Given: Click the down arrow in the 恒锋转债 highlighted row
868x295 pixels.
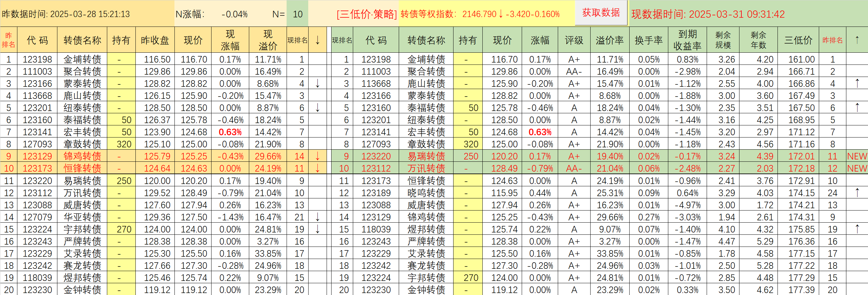Looking at the screenshot, I should [317, 168].
